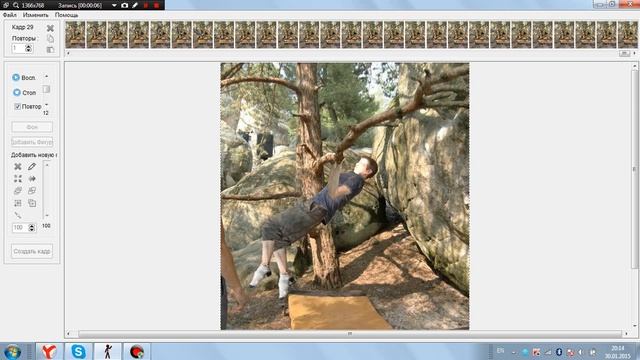
Task: Select the flip figure arrow tool
Action: pyautogui.click(x=32, y=179)
